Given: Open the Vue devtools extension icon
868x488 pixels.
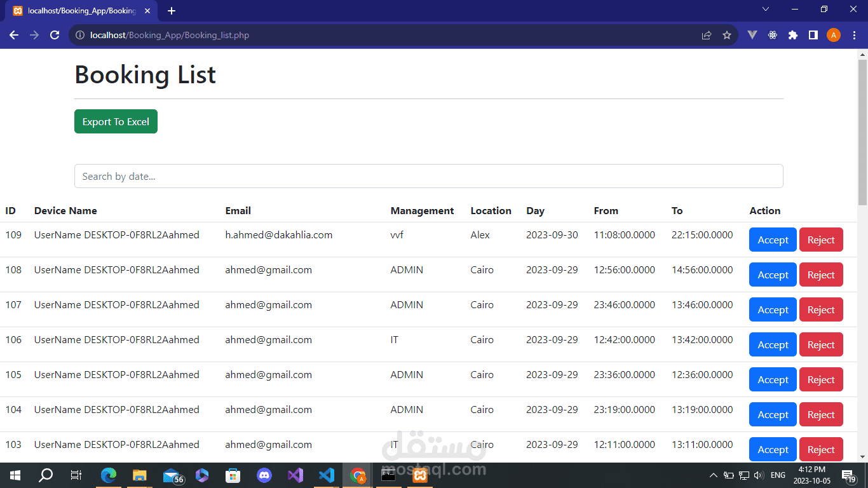Looking at the screenshot, I should pos(752,35).
